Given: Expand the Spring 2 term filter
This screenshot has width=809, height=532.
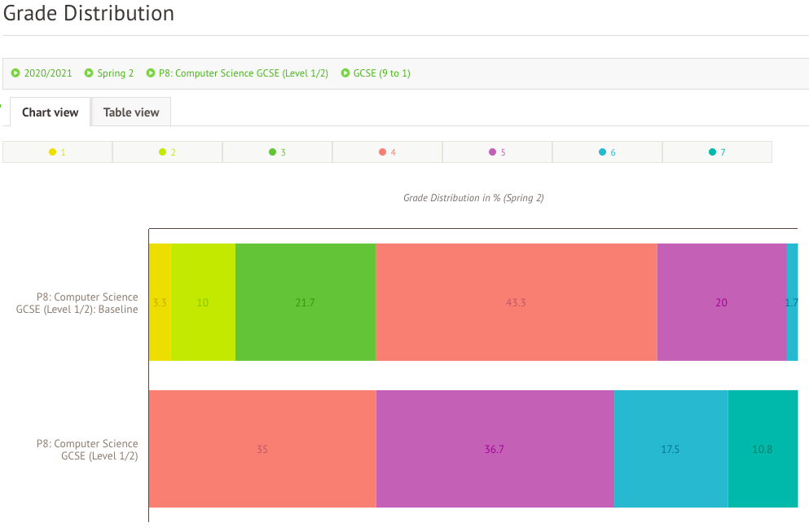Looking at the screenshot, I should click(115, 73).
